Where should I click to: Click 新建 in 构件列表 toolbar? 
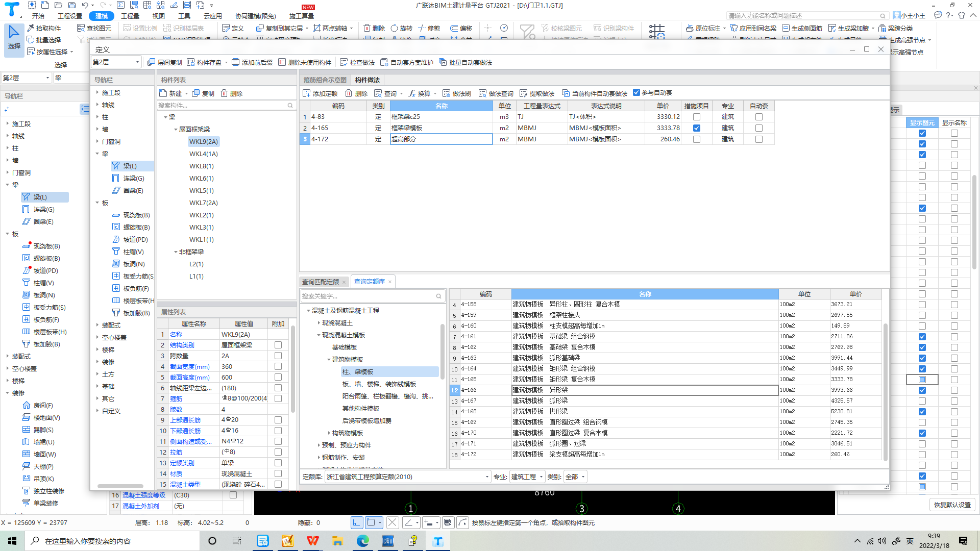click(170, 93)
